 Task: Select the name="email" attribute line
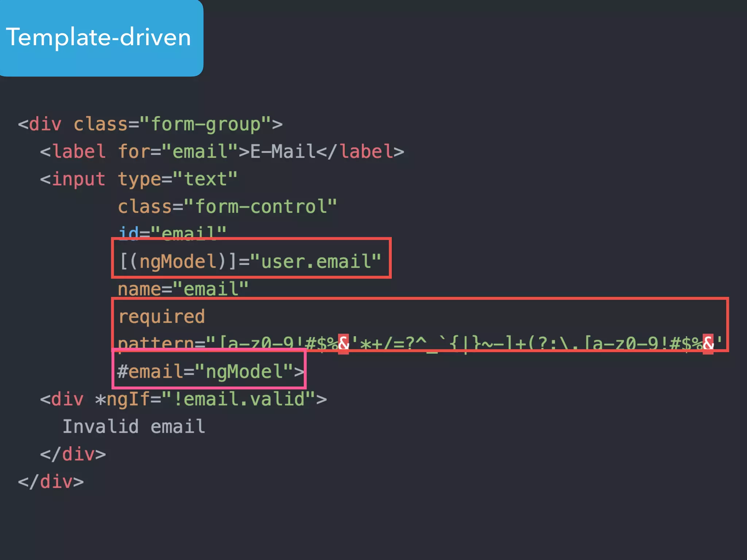[183, 289]
